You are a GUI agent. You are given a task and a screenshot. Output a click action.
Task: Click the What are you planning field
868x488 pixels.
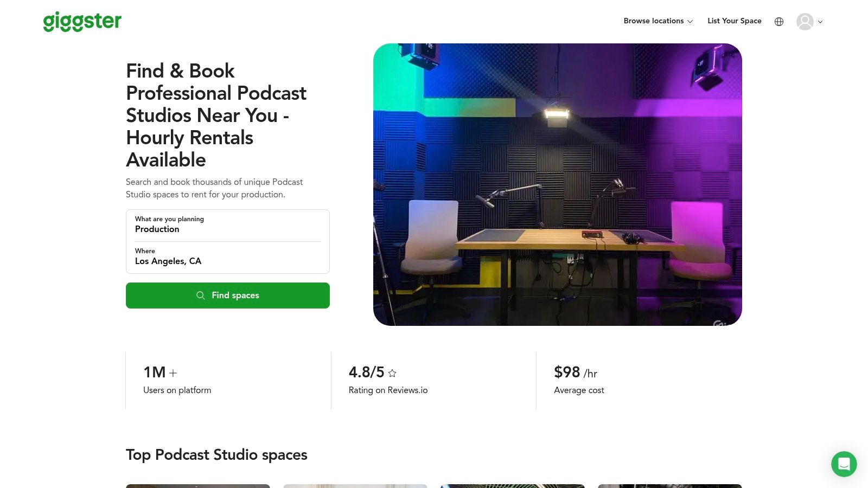228,225
